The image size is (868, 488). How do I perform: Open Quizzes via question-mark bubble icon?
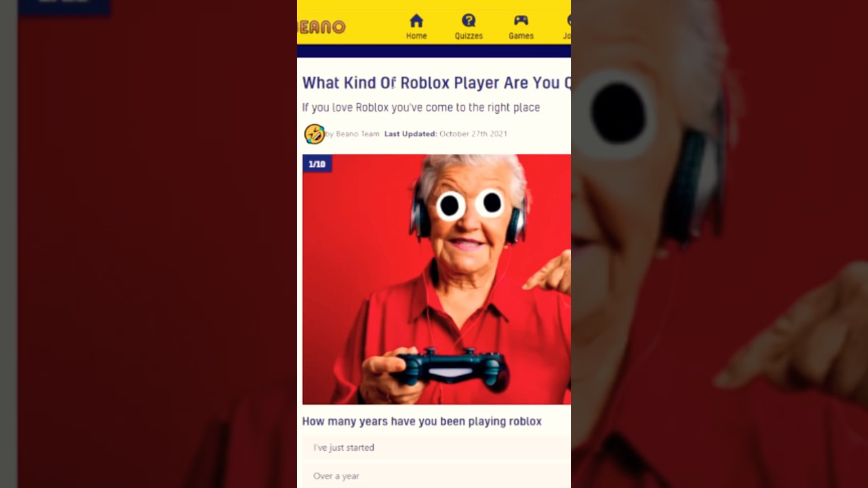pyautogui.click(x=469, y=21)
